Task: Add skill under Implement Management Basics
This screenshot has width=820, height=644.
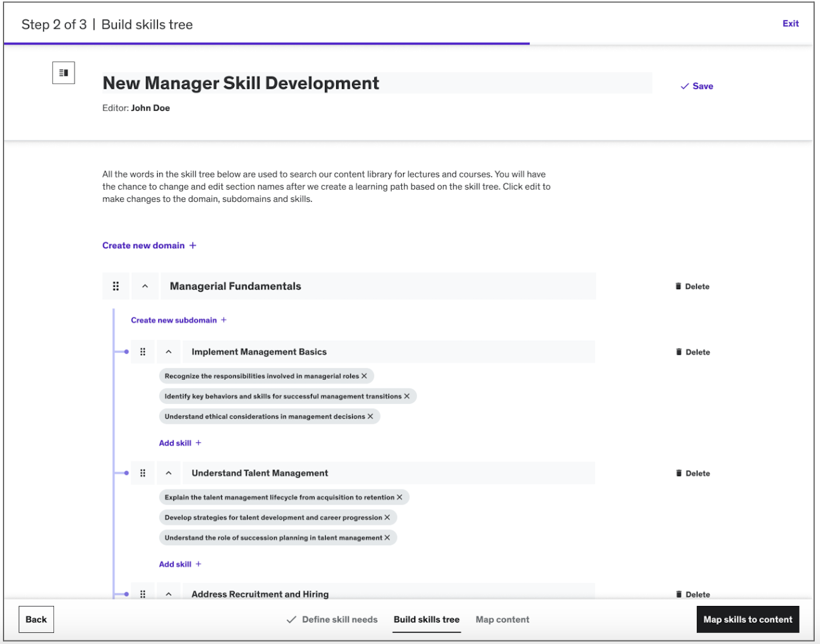Action: coord(180,443)
